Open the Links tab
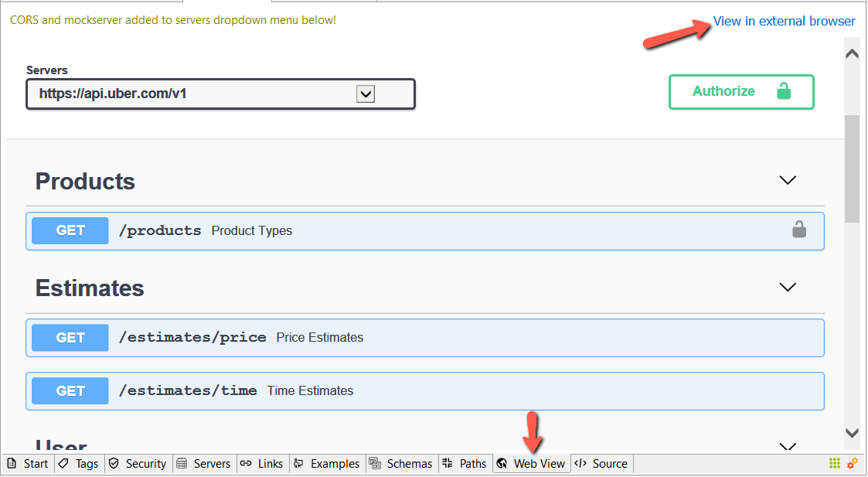Image resolution: width=868 pixels, height=477 pixels. point(262,464)
